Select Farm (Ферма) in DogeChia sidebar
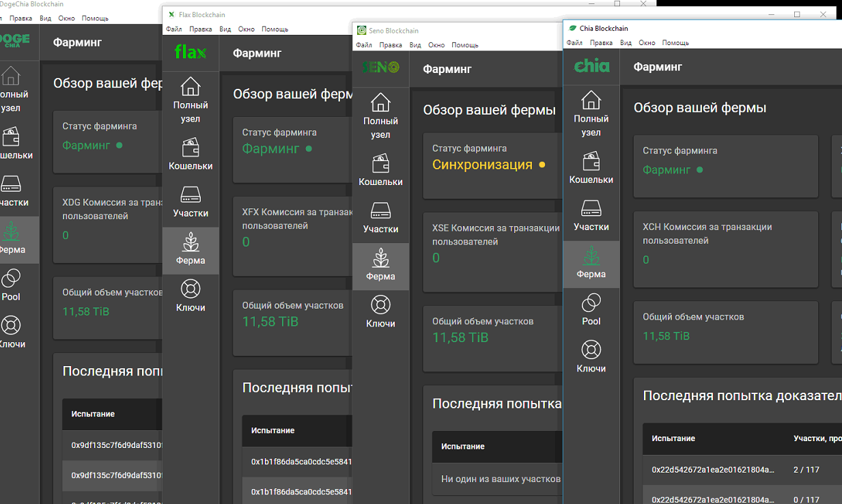Screen dimensions: 842x504 (19, 240)
